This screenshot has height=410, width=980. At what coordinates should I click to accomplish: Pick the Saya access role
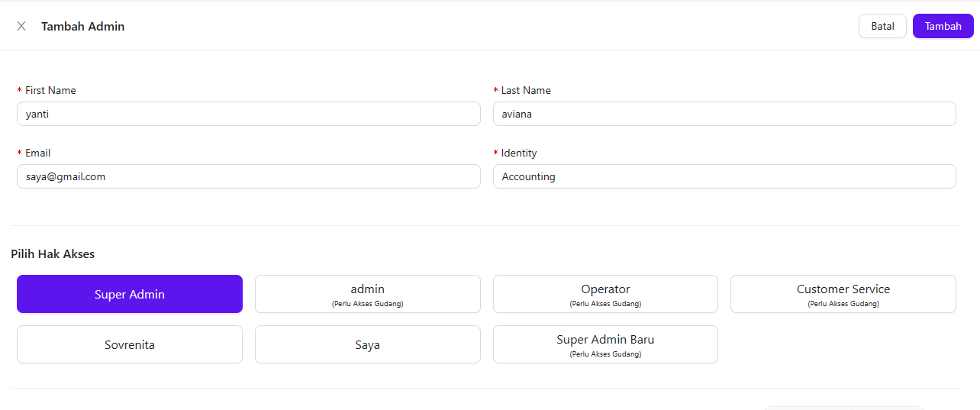367,344
